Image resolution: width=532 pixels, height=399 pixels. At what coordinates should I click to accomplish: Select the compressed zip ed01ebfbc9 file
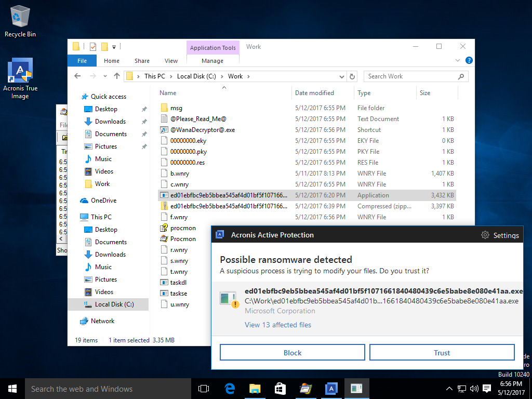tap(307, 206)
